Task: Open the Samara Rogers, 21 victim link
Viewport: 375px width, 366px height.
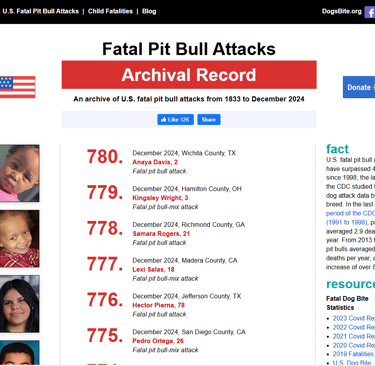Action: (x=161, y=233)
